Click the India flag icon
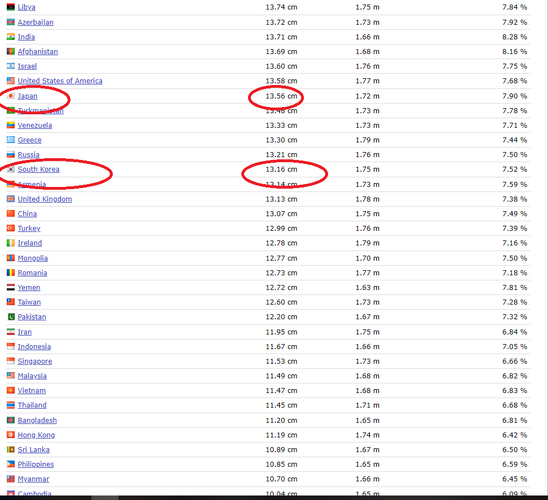 pyautogui.click(x=11, y=37)
